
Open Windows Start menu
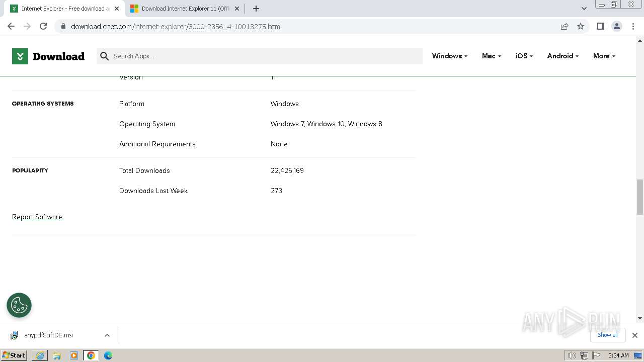(x=14, y=355)
